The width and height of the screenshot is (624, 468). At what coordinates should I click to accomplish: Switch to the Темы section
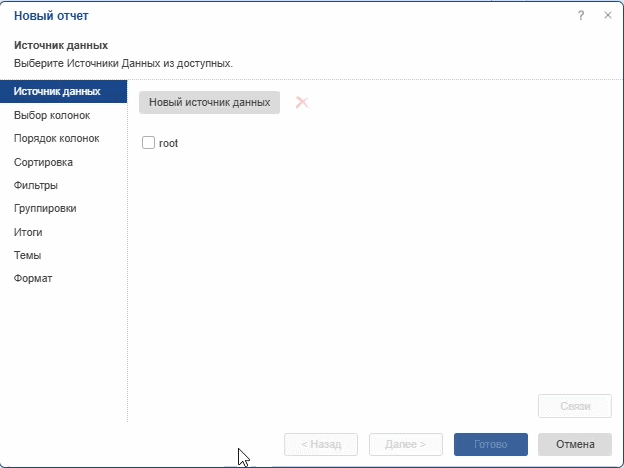[x=27, y=255]
